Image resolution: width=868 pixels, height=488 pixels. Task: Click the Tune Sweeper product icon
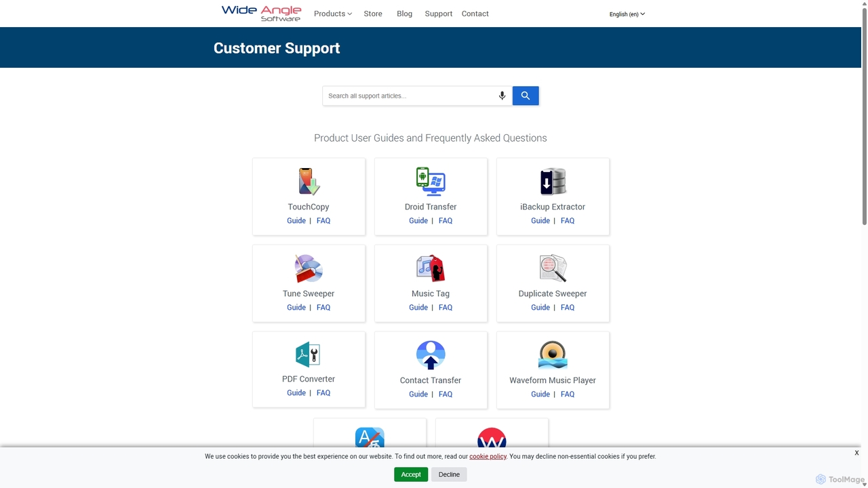(x=309, y=268)
